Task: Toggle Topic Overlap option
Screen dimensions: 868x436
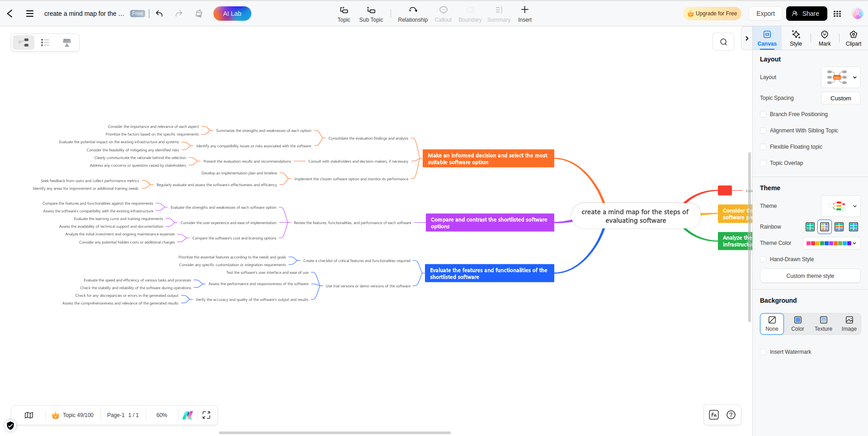Action: click(763, 163)
